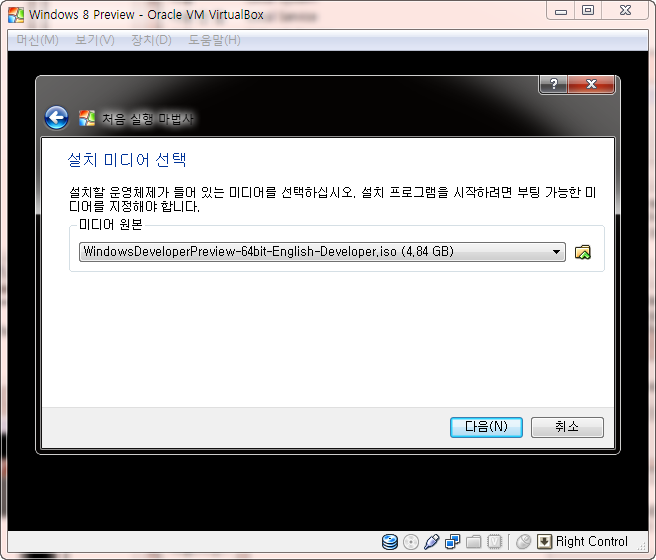Browse for media with the folder icon
The width and height of the screenshot is (656, 560).
point(582,252)
